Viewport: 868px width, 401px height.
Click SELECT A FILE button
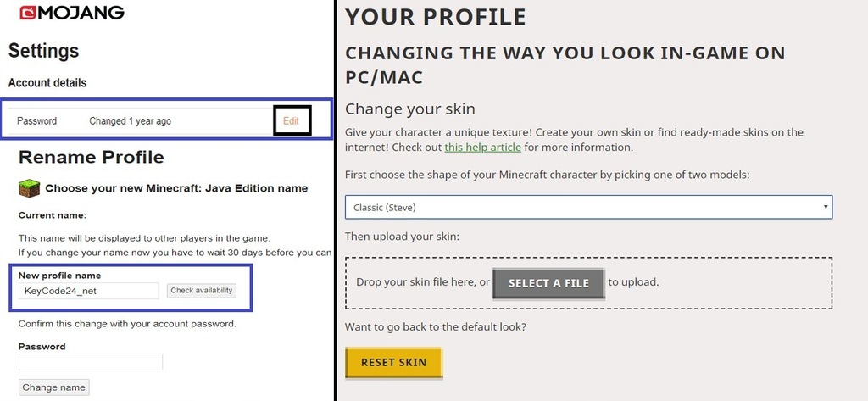[548, 283]
